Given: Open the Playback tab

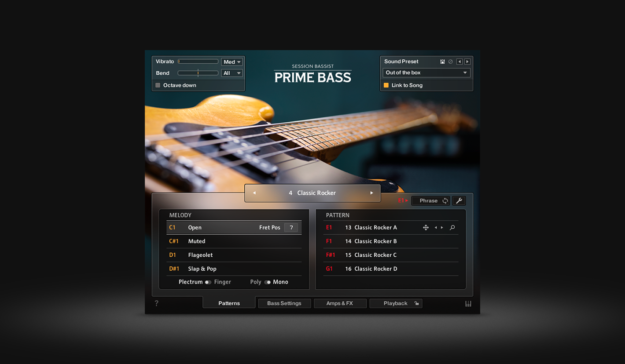Looking at the screenshot, I should [396, 303].
